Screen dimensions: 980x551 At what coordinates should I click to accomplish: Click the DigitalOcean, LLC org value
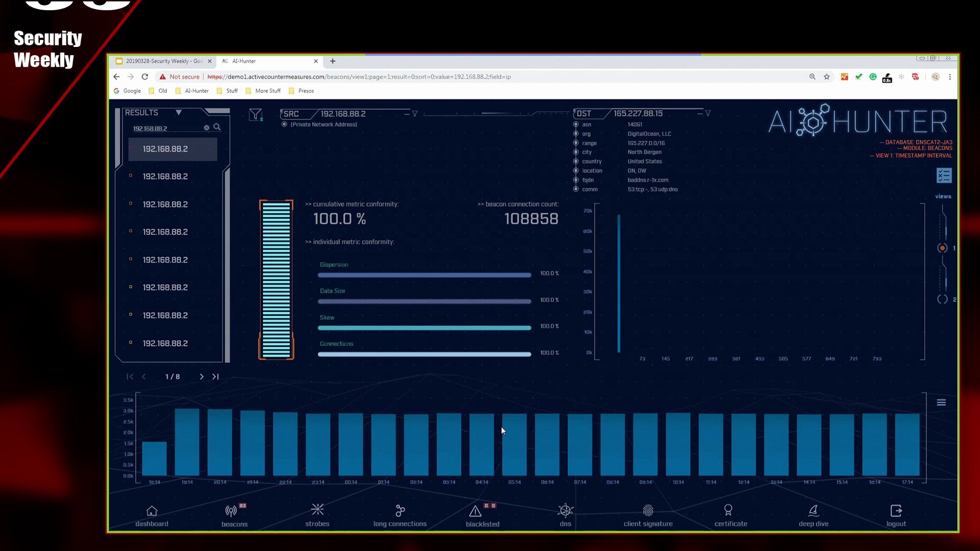[649, 134]
